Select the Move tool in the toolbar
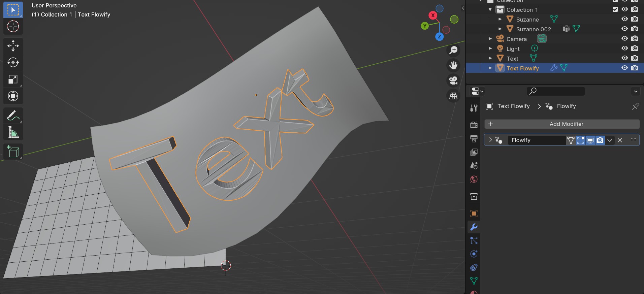Screen dimensions: 644x294 coord(13,46)
